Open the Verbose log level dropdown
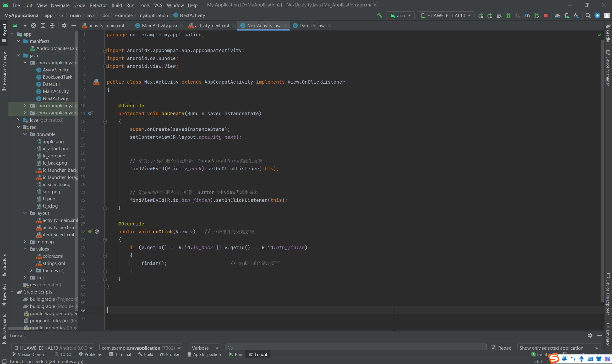The height and width of the screenshot is (364, 612). tap(205, 348)
